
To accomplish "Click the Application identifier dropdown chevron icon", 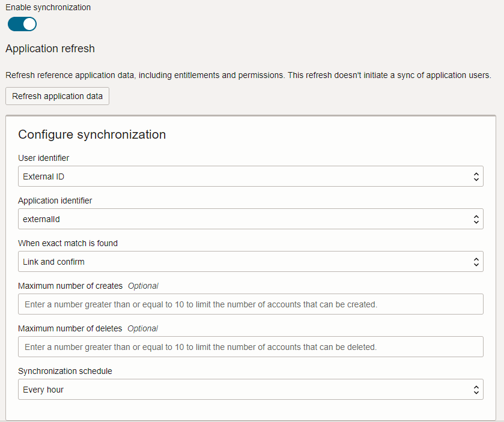I will coord(476,219).
